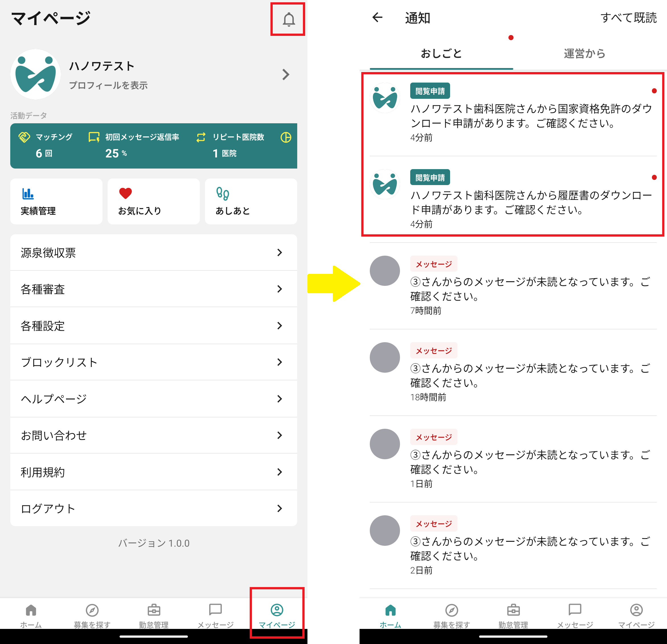This screenshot has width=667, height=644.
Task: Open 各種設定 row chevron
Action: pos(279,326)
